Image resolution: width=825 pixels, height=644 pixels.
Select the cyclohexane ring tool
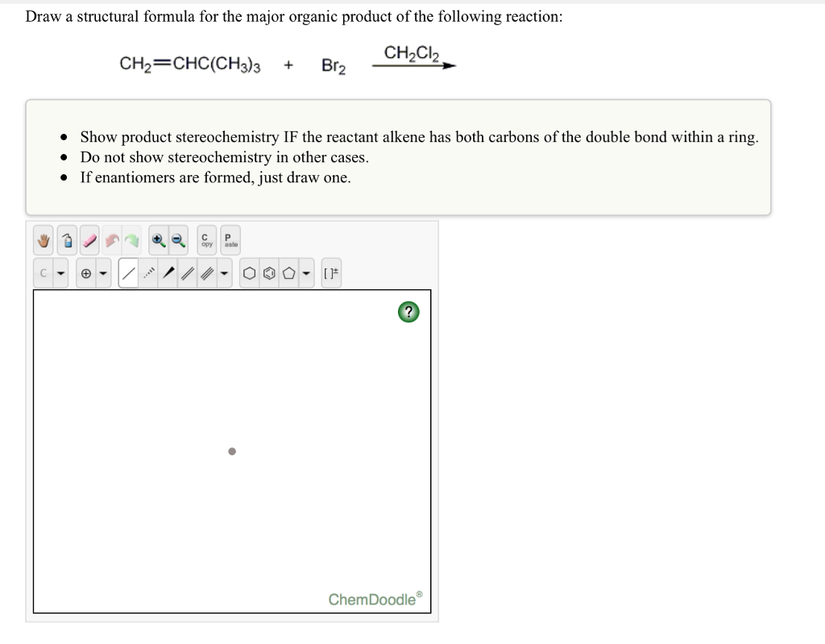tap(250, 272)
